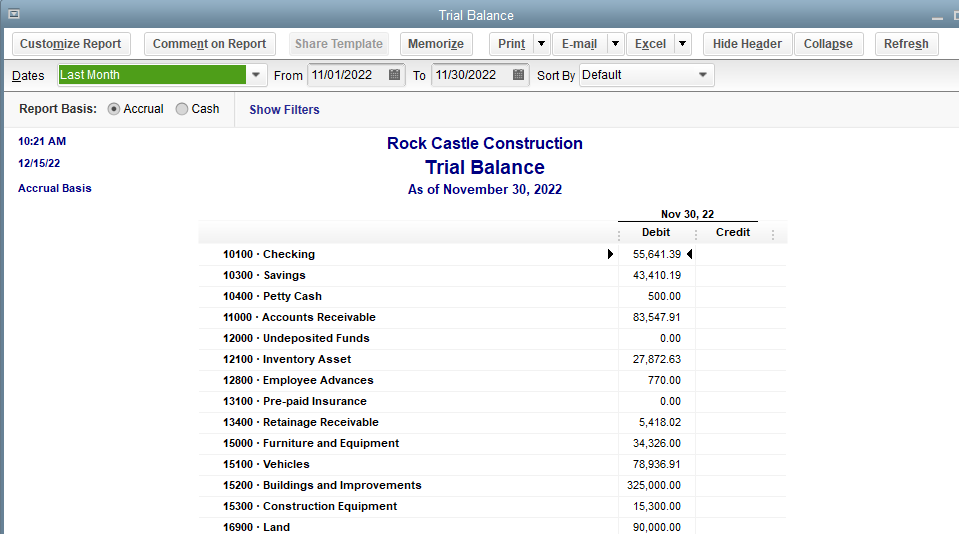
Task: Select the 13400 · Retainage Receivable row
Action: 492,422
